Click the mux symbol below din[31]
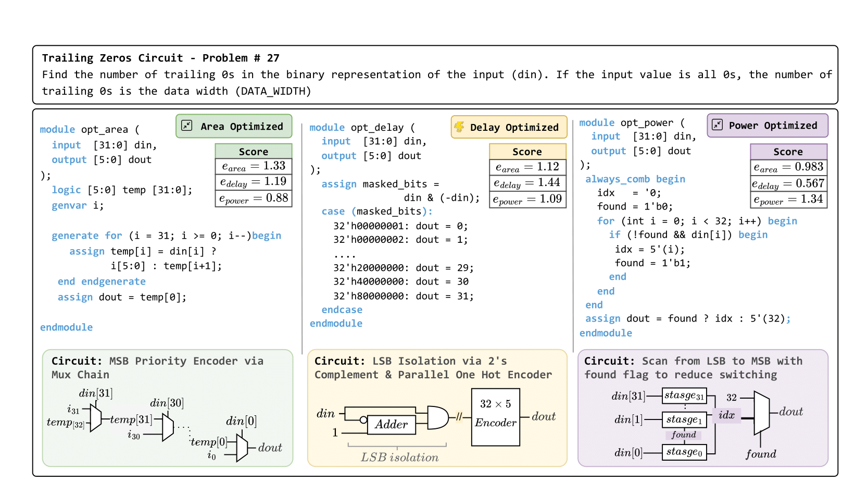This screenshot has height=494, width=868. point(95,417)
